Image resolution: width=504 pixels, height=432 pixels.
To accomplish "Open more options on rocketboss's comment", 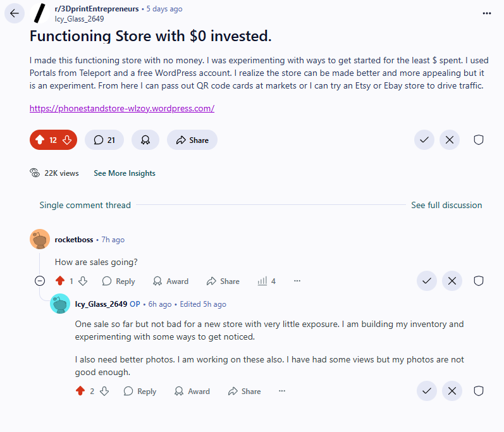I will tap(297, 281).
